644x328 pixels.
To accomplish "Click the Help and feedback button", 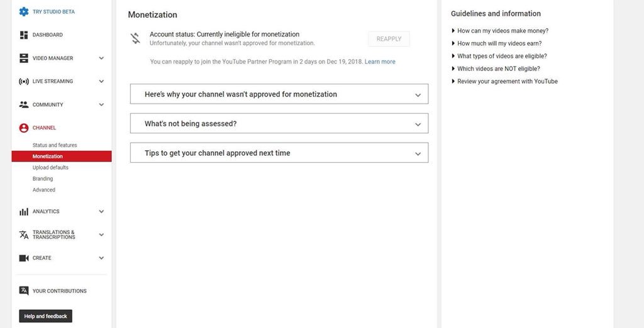I will point(45,316).
